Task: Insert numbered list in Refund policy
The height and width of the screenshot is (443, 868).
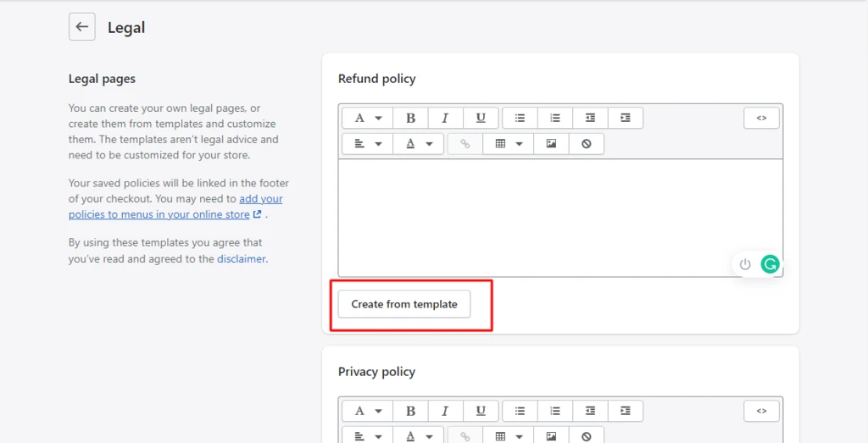Action: pos(555,118)
